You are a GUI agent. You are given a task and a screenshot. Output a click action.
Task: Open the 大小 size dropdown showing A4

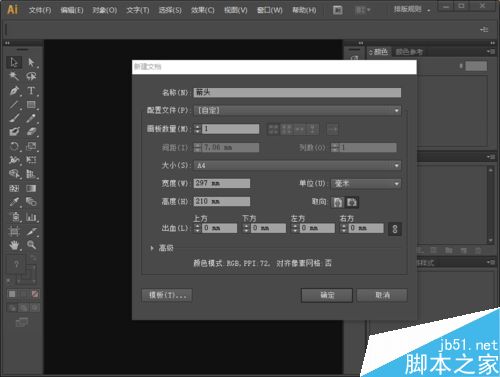(x=298, y=165)
